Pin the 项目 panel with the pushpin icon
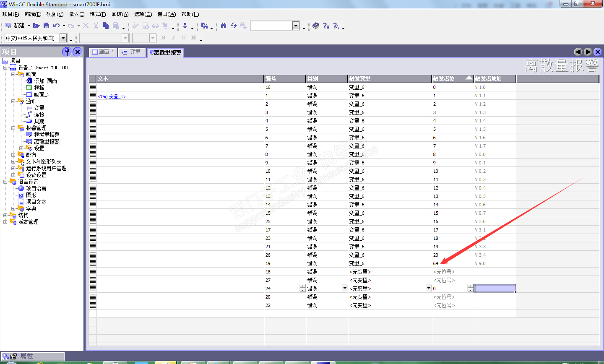604x364 pixels. pos(66,52)
